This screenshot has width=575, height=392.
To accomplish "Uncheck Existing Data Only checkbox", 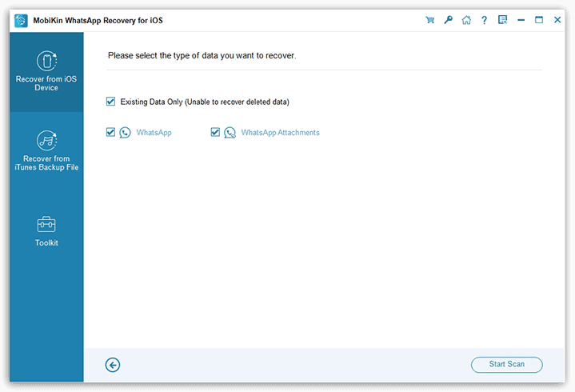I will pyautogui.click(x=110, y=102).
